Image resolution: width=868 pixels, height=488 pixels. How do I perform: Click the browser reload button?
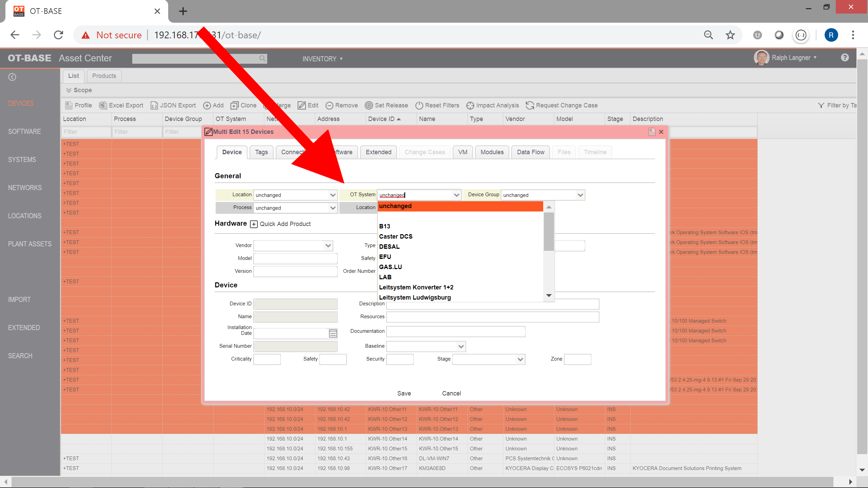point(58,35)
